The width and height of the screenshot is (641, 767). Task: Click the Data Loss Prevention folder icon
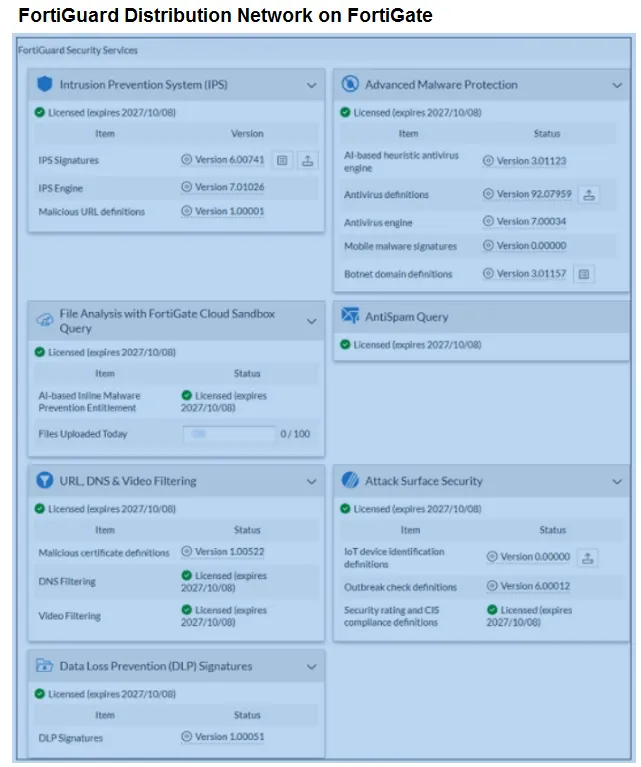[x=45, y=666]
